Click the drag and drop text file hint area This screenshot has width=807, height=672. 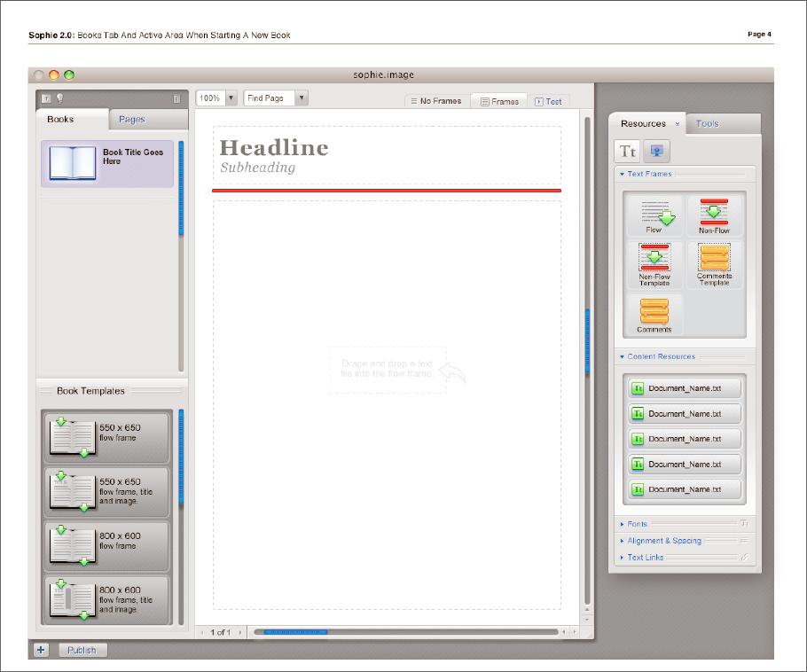point(388,370)
